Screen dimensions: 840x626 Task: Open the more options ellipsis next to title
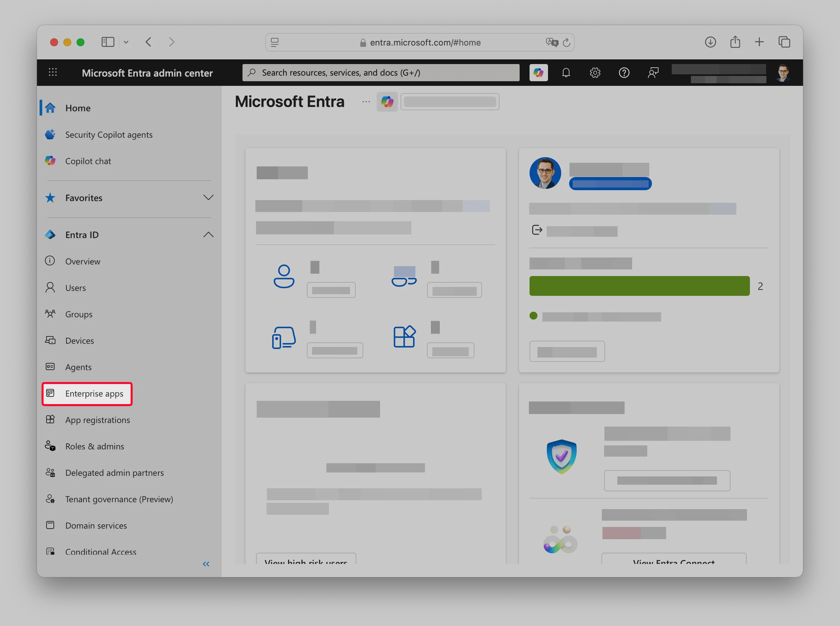click(366, 102)
